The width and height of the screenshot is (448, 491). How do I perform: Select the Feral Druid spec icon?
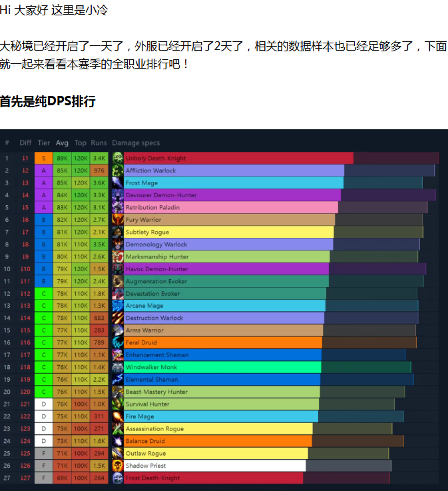[118, 342]
